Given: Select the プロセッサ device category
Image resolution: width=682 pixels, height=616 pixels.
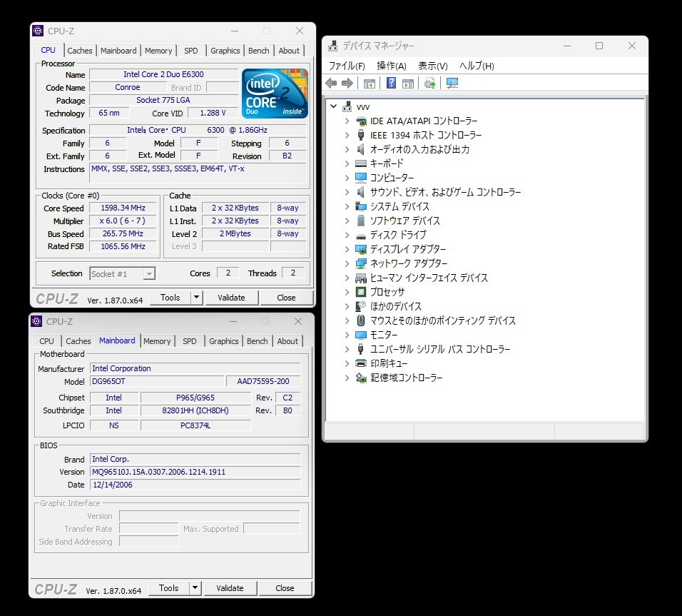Looking at the screenshot, I should point(386,292).
